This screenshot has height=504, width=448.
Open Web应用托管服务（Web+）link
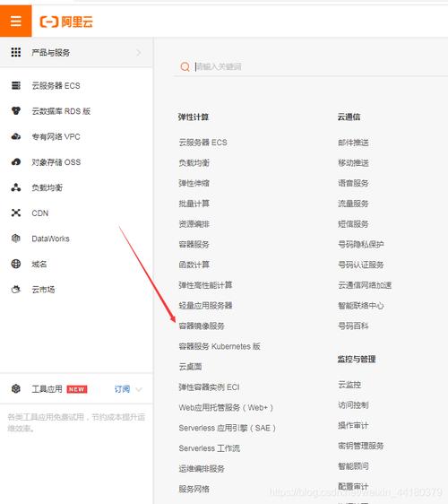pos(226,407)
